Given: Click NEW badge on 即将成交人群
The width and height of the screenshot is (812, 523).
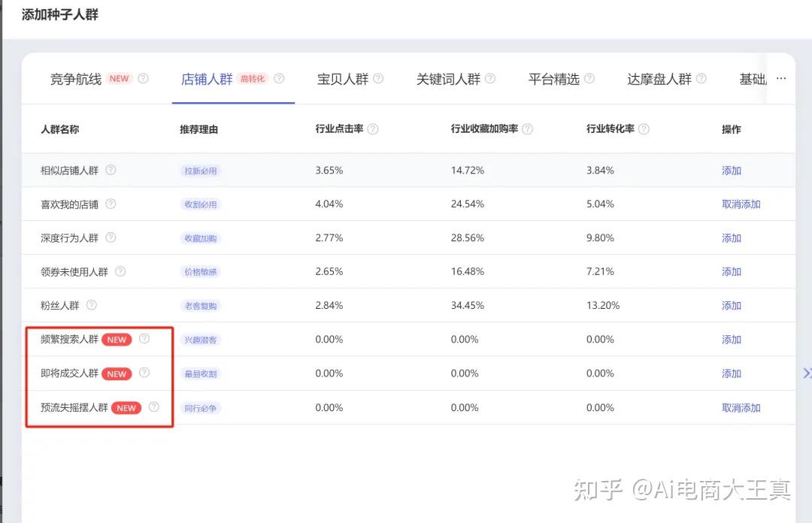Looking at the screenshot, I should [x=117, y=374].
